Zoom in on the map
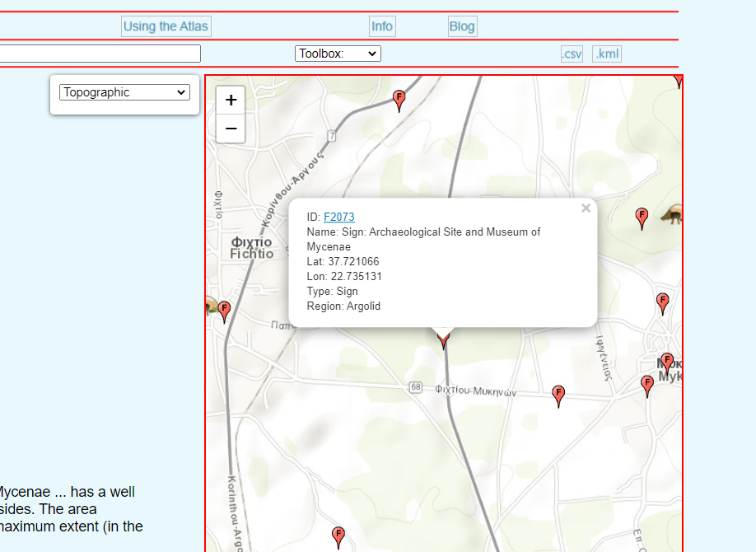Viewport: 756px width, 552px height. click(231, 100)
